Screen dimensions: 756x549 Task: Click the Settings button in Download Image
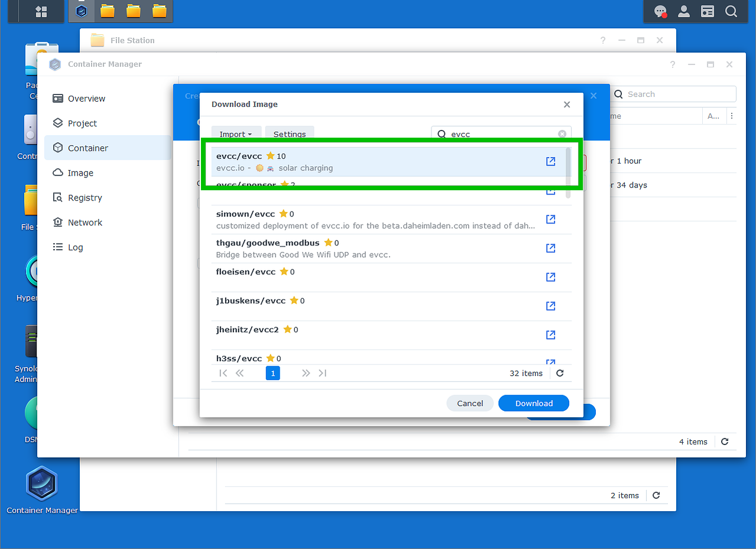click(290, 134)
